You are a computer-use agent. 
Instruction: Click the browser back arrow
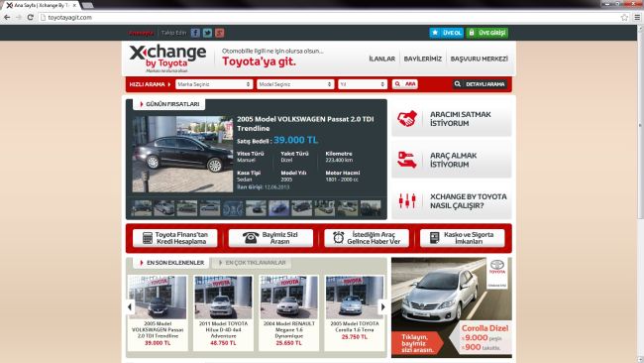7,17
